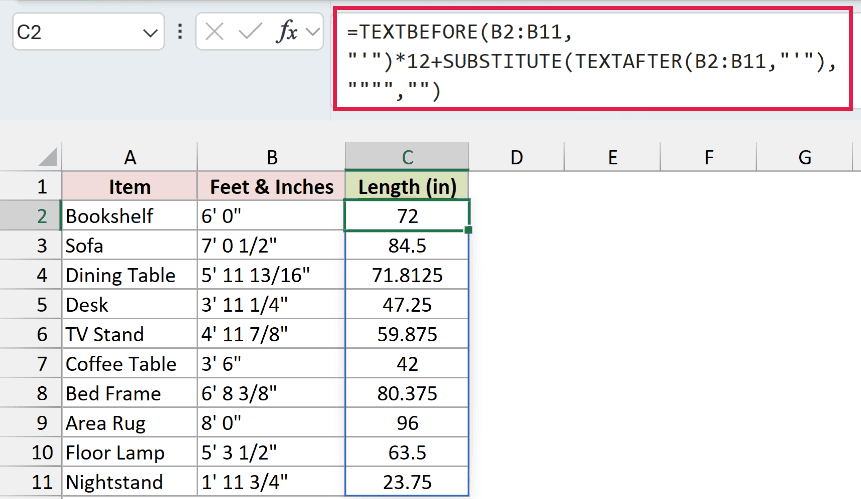Select the "Dining Table" cell
861x499 pixels.
pyautogui.click(x=130, y=275)
